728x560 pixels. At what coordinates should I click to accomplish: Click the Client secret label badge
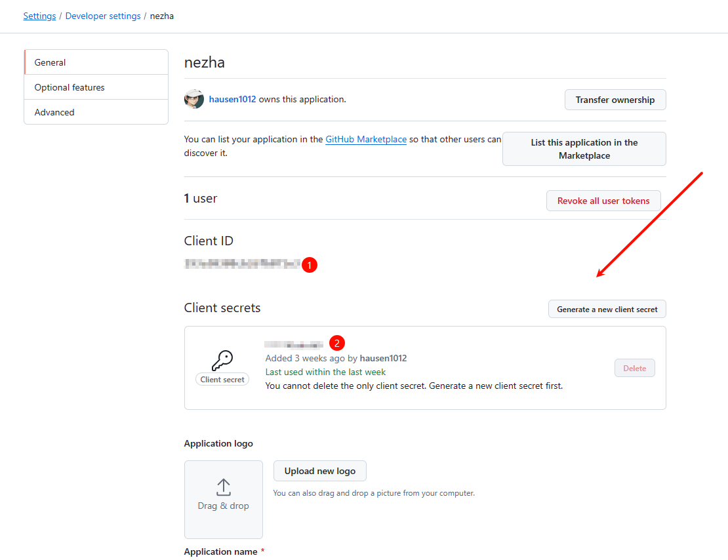(x=222, y=380)
